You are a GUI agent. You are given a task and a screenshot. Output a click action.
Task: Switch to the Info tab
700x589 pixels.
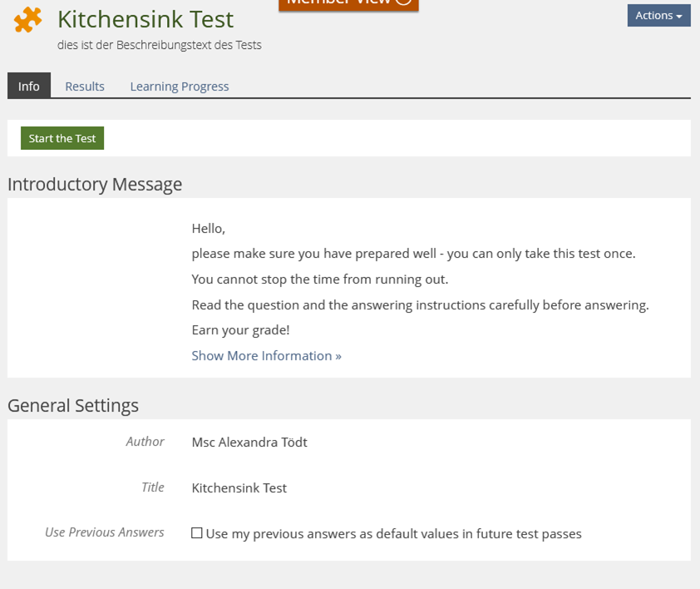(x=29, y=87)
